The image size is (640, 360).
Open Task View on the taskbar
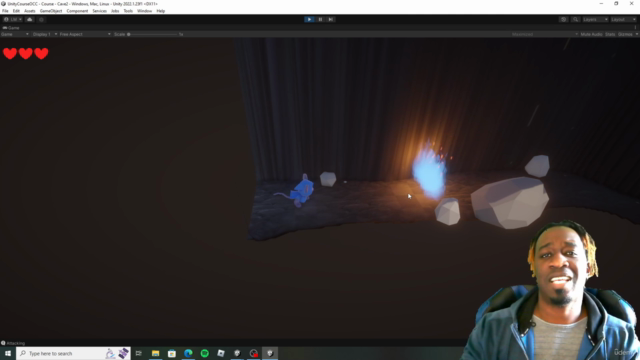(x=139, y=353)
